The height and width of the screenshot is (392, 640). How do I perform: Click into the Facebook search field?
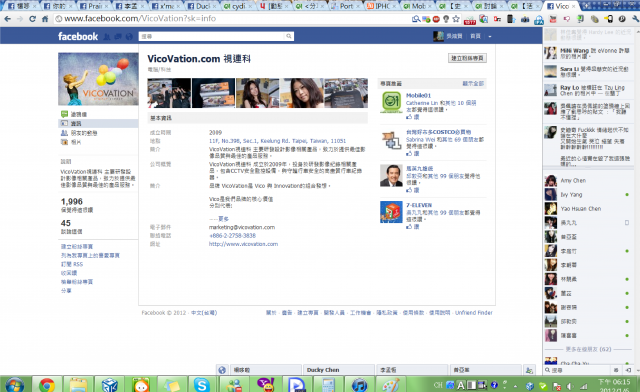point(211,36)
